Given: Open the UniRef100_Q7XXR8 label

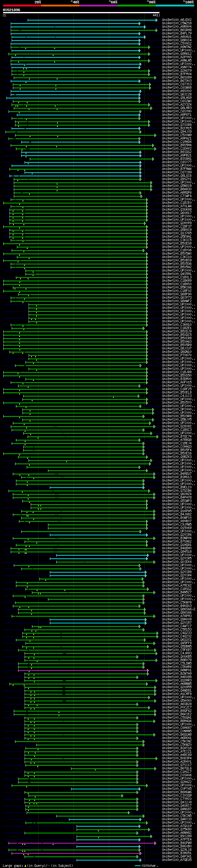Looking at the screenshot, I should tap(177, 125).
